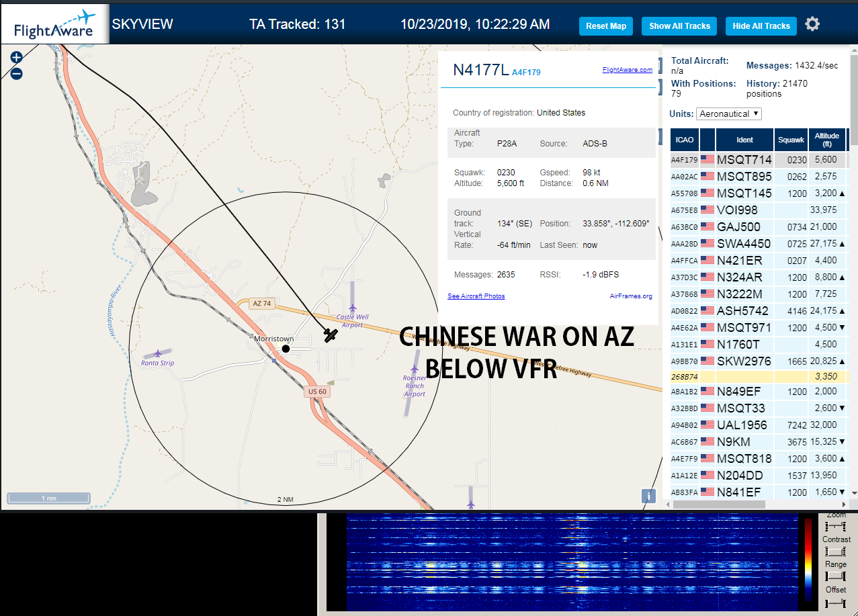
Task: Click the US flag in N9KM row
Action: coord(707,442)
